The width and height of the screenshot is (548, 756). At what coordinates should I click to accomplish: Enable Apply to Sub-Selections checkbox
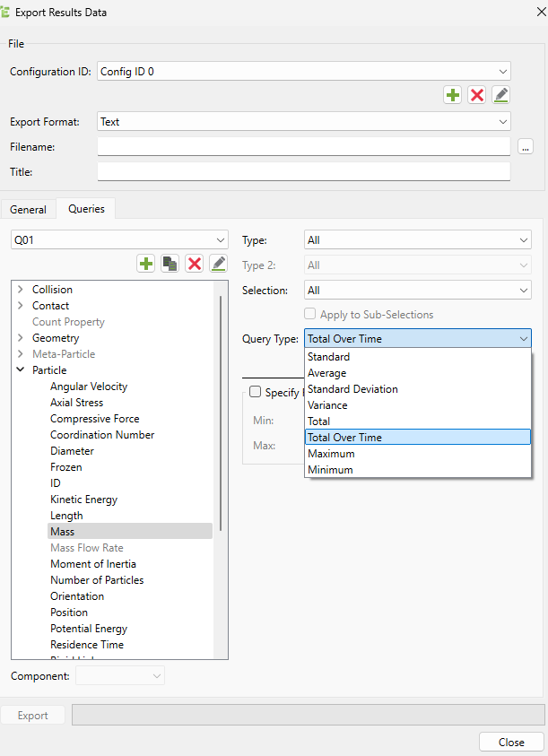[309, 314]
